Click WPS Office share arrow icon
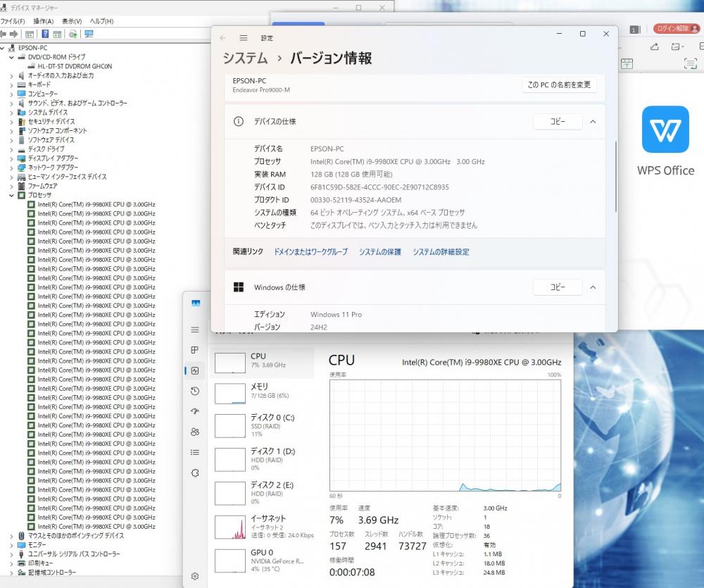 click(655, 46)
